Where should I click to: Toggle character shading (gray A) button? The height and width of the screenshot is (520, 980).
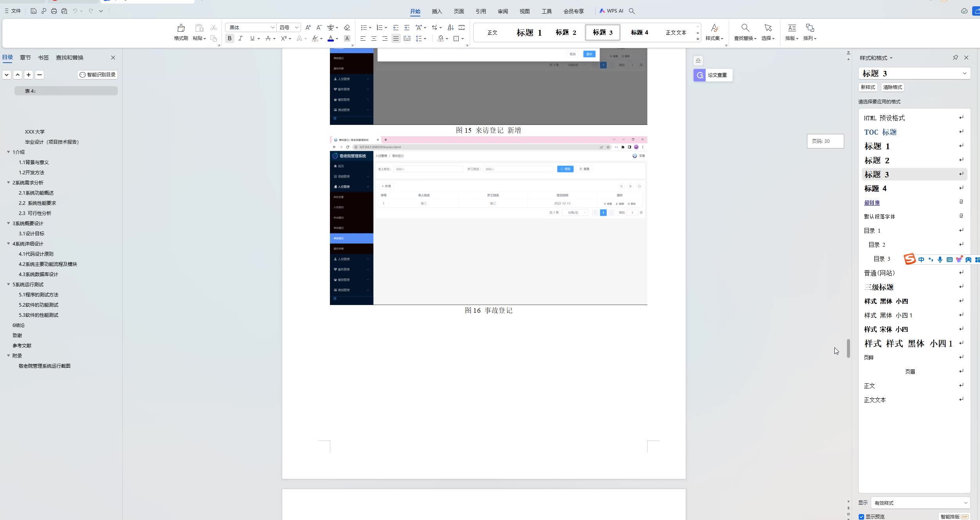(x=347, y=38)
